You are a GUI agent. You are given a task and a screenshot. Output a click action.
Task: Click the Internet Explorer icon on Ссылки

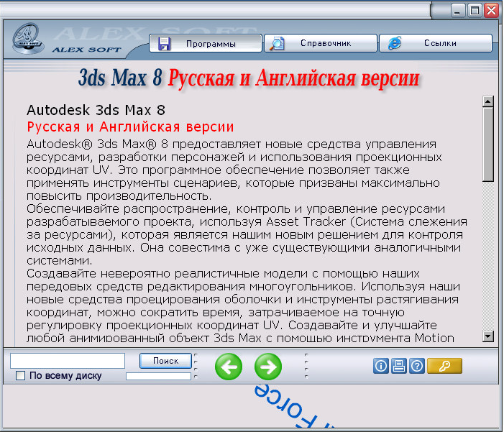click(394, 43)
